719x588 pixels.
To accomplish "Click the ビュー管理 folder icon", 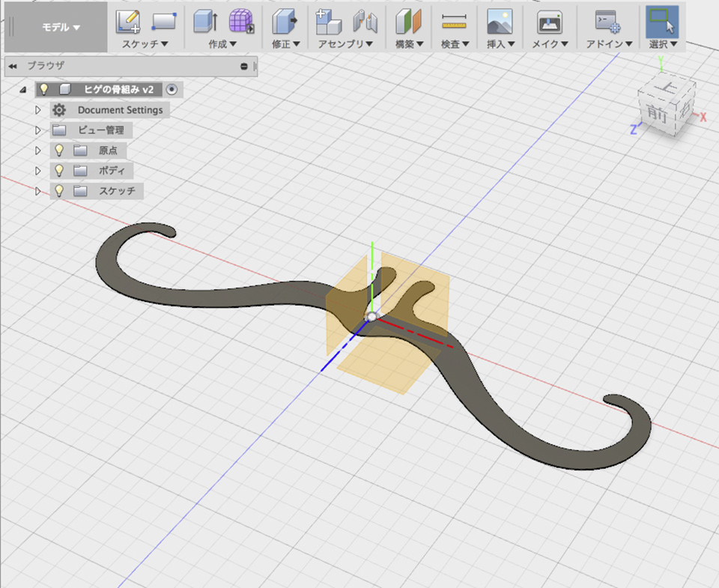I will (x=58, y=130).
